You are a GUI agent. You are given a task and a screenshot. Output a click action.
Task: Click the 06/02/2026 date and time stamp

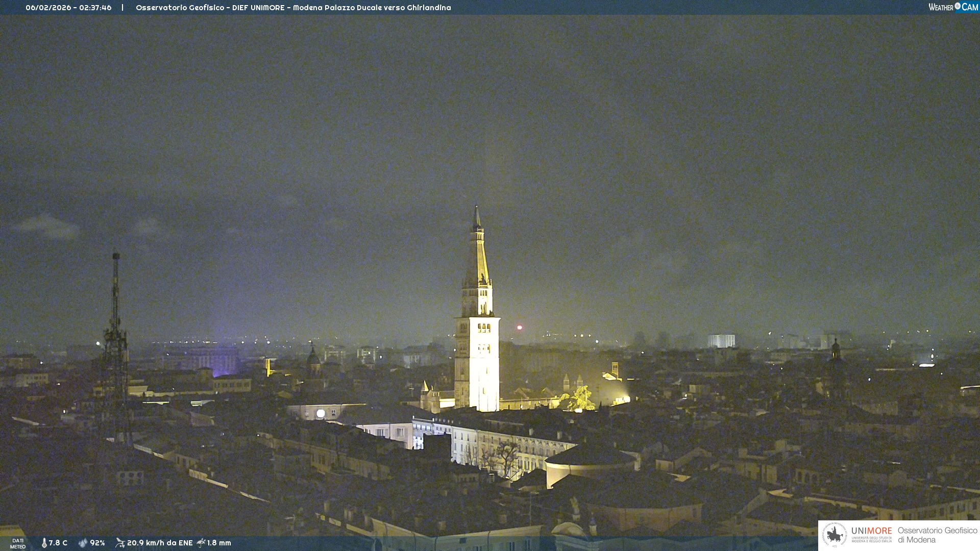pyautogui.click(x=68, y=8)
